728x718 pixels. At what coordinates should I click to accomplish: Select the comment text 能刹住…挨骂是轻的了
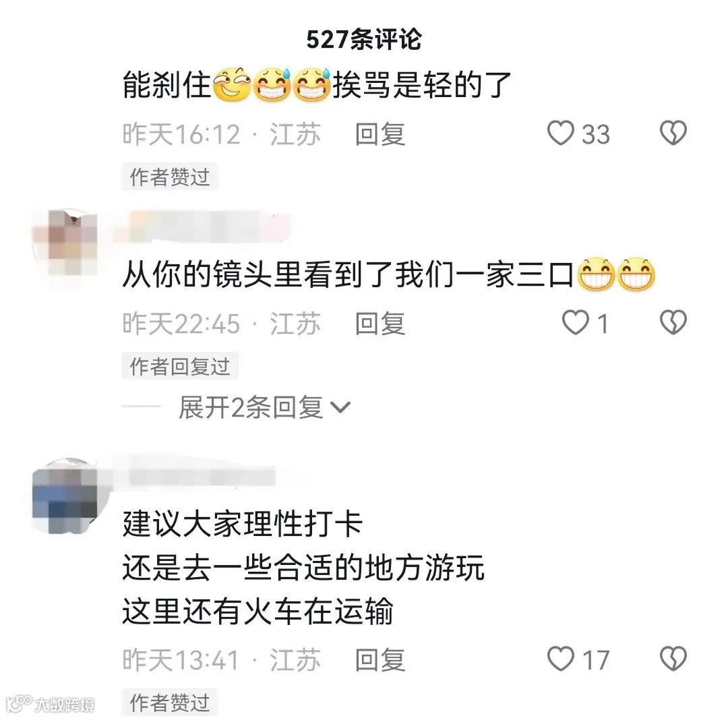(x=317, y=84)
